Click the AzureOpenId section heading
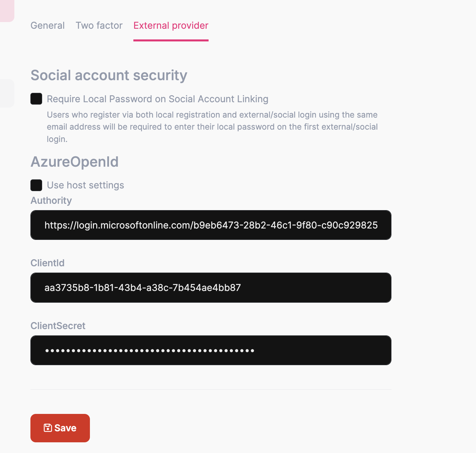 pos(75,162)
